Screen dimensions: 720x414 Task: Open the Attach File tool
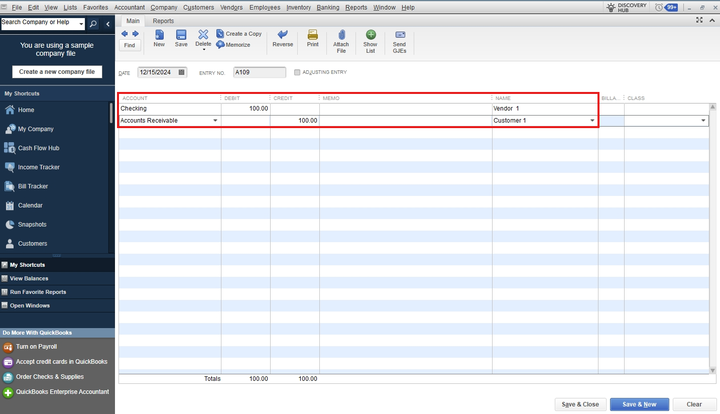341,35
